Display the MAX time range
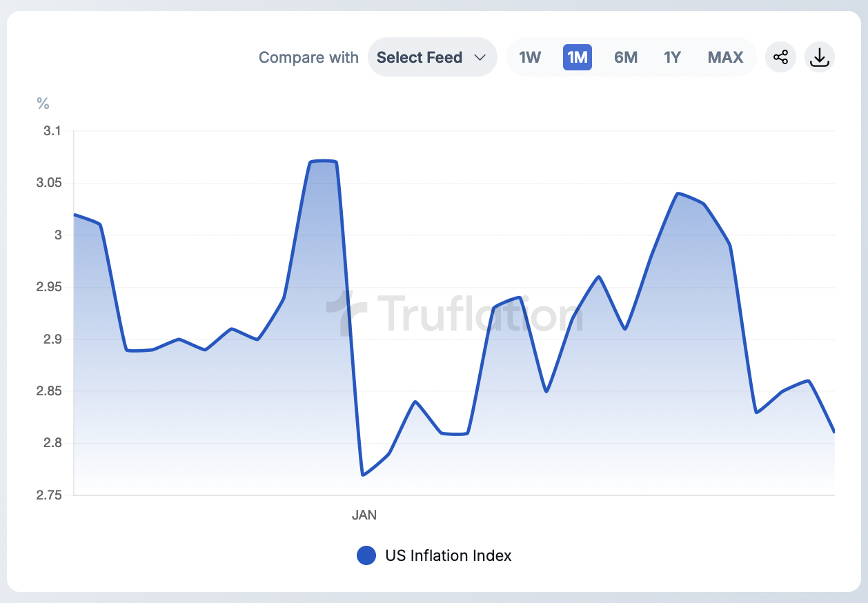The width and height of the screenshot is (868, 603). pos(725,57)
